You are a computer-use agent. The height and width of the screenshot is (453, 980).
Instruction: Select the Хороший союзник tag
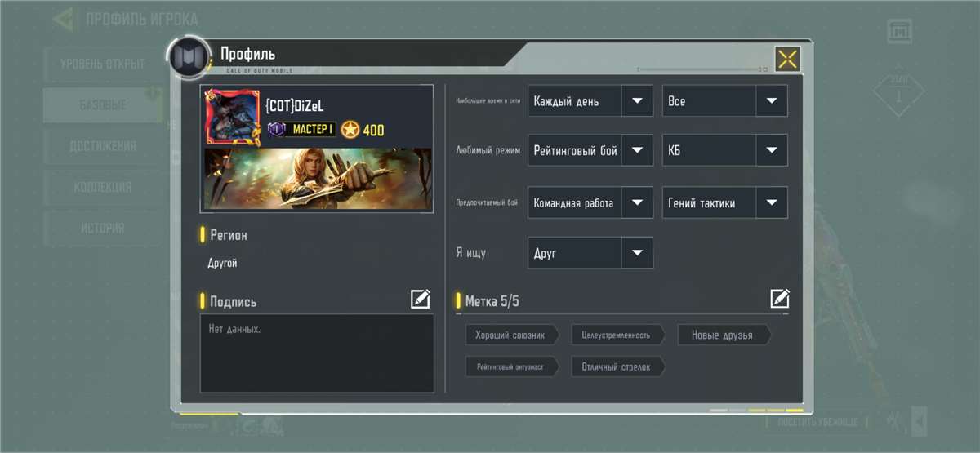[512, 335]
